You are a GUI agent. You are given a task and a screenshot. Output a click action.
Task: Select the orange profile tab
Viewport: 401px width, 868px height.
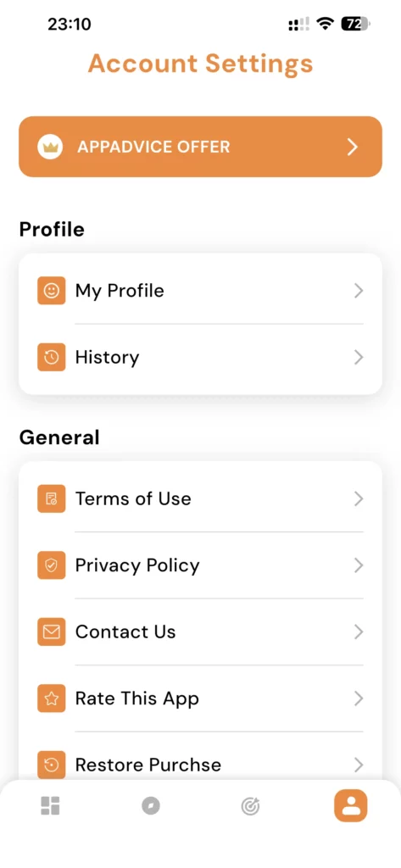(x=351, y=805)
